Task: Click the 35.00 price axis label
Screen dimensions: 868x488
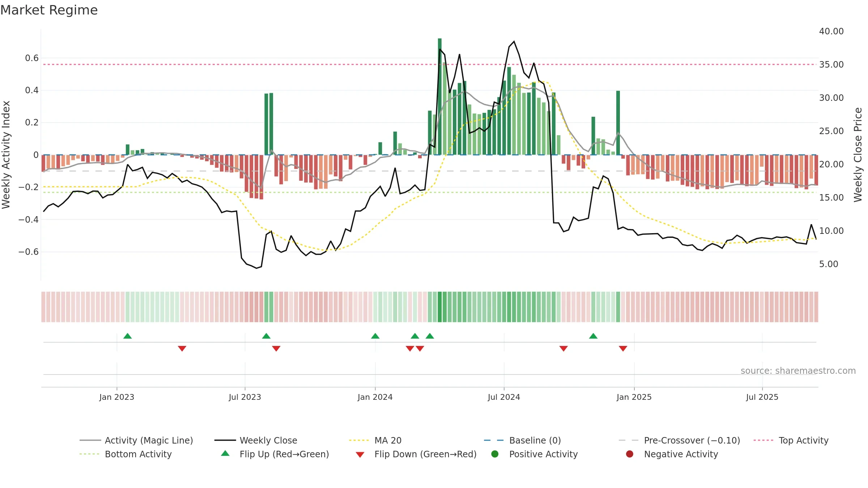Action: point(831,65)
